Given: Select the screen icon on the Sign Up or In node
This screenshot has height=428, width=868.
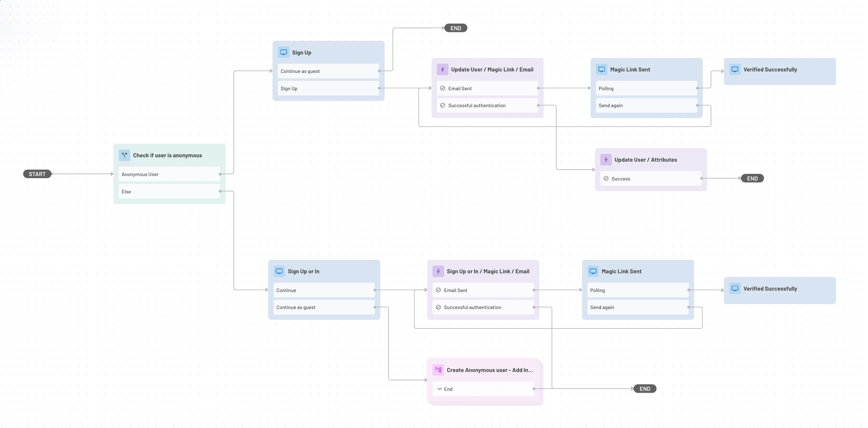Looking at the screenshot, I should [279, 271].
